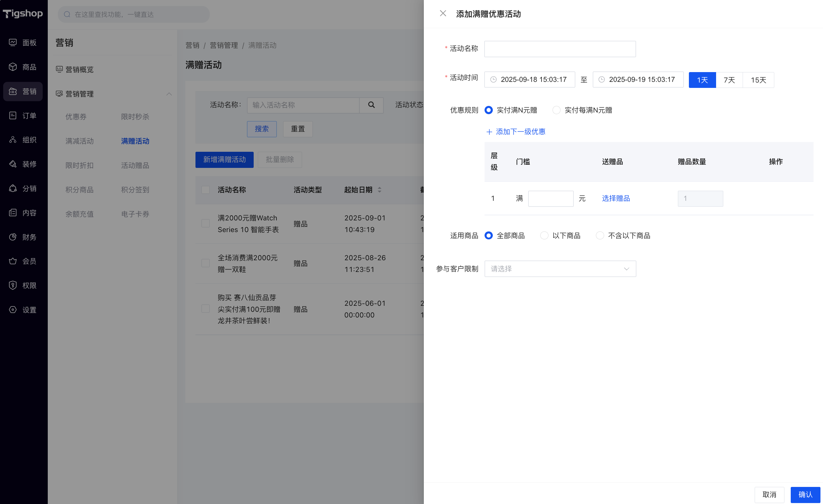Click the search magnifier button beside 活动名称 filter
The width and height of the screenshot is (823, 504).
[x=371, y=105]
